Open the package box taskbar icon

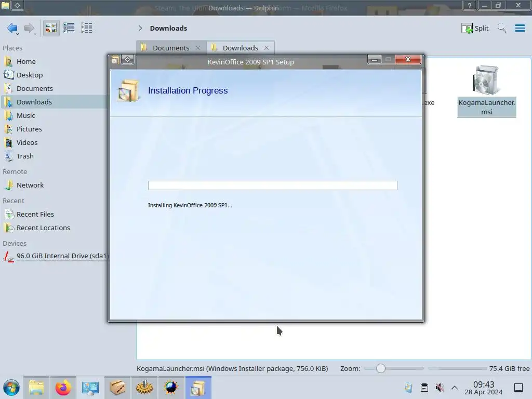[117, 388]
